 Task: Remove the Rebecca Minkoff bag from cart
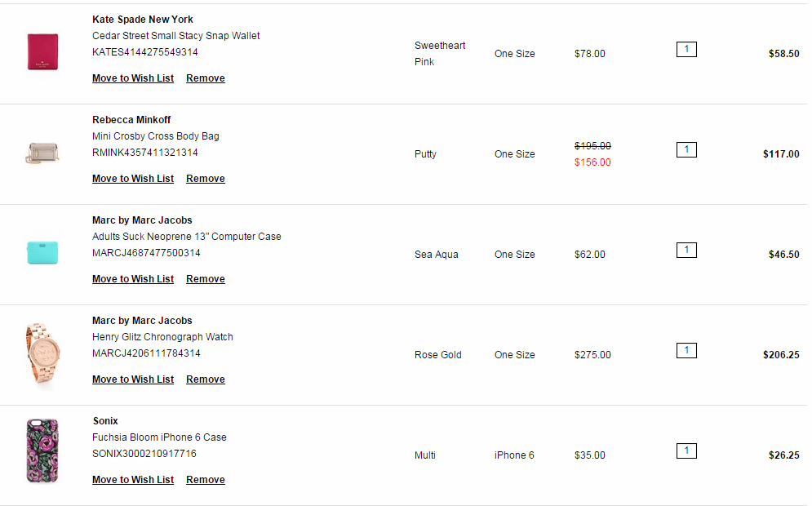[x=206, y=179]
